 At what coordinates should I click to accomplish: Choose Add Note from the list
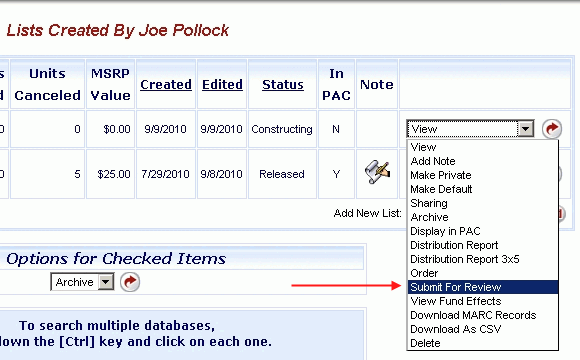(483, 161)
